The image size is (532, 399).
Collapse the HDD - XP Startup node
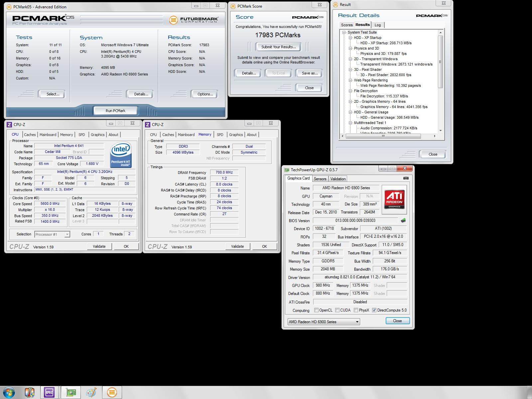click(x=350, y=38)
